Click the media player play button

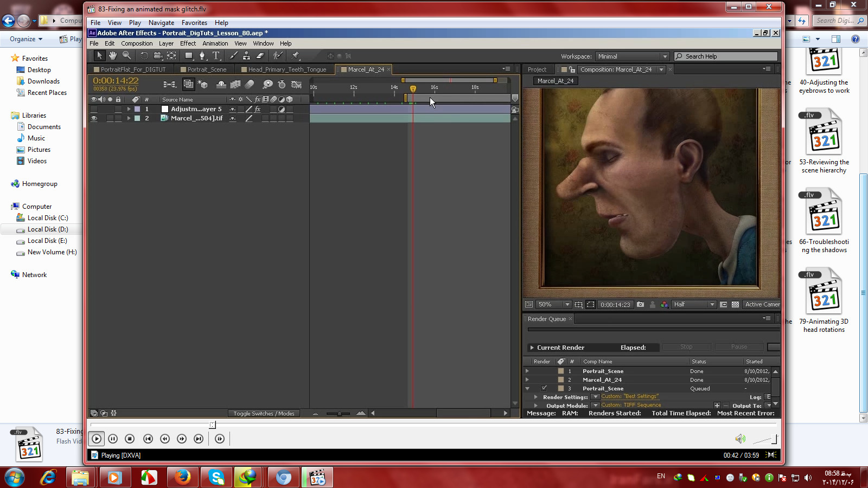click(97, 439)
